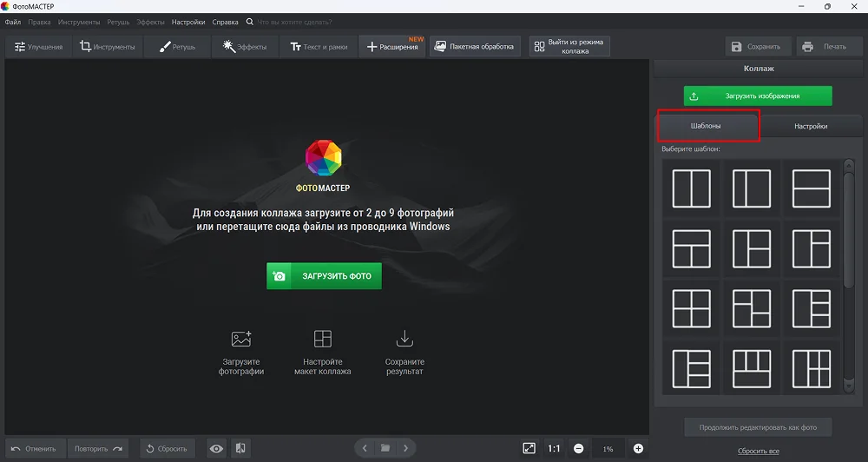Switch to the Шаблоны tab
Screen dimensions: 868x462
click(x=706, y=126)
